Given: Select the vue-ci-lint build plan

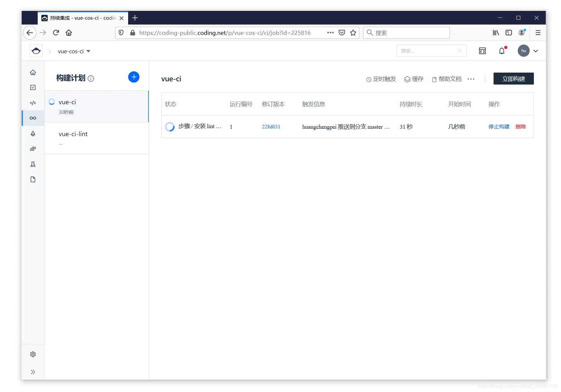Looking at the screenshot, I should coord(97,138).
